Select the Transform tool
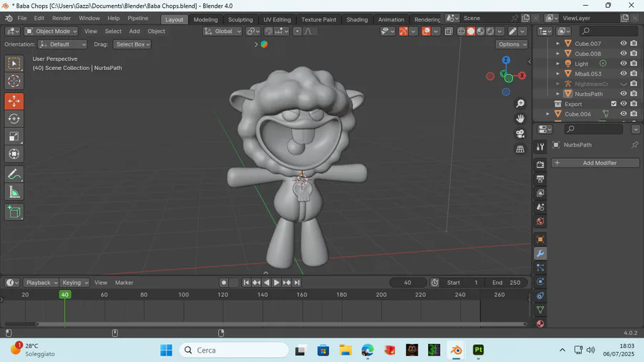Image resolution: width=644 pixels, height=362 pixels. pos(14,154)
